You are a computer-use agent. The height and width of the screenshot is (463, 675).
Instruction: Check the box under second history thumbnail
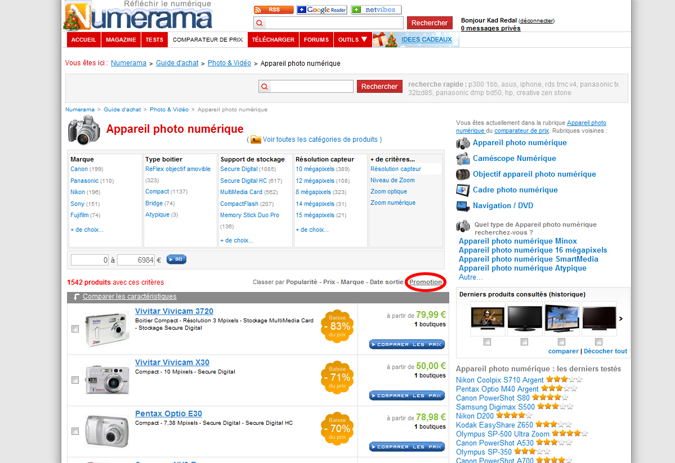(524, 342)
